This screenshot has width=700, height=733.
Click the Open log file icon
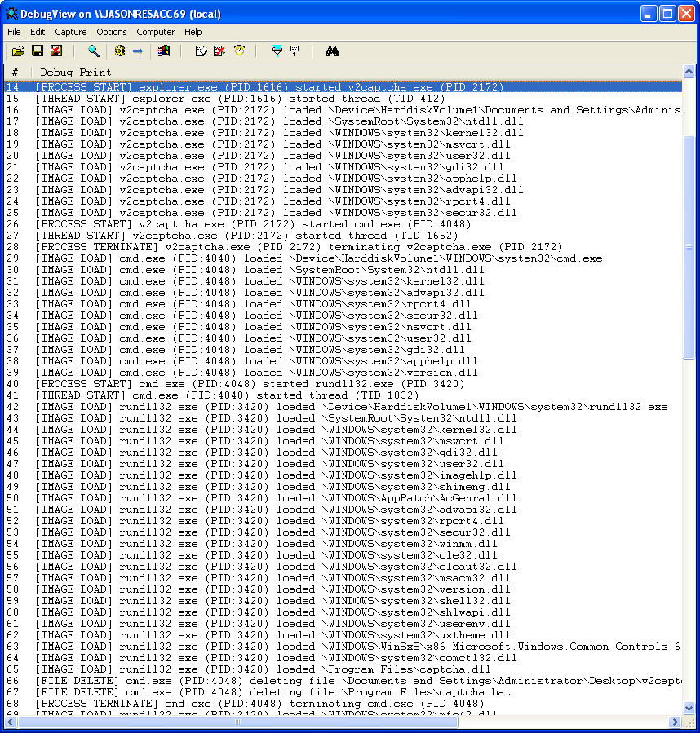(x=18, y=51)
